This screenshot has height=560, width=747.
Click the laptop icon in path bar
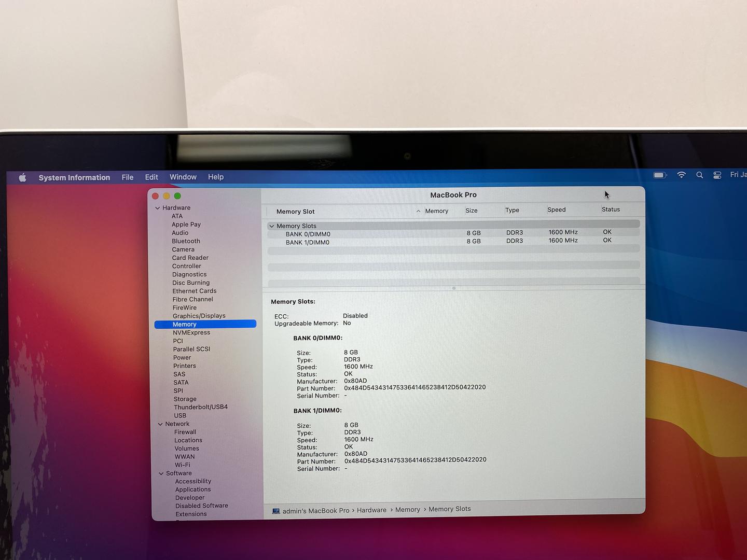(x=276, y=511)
